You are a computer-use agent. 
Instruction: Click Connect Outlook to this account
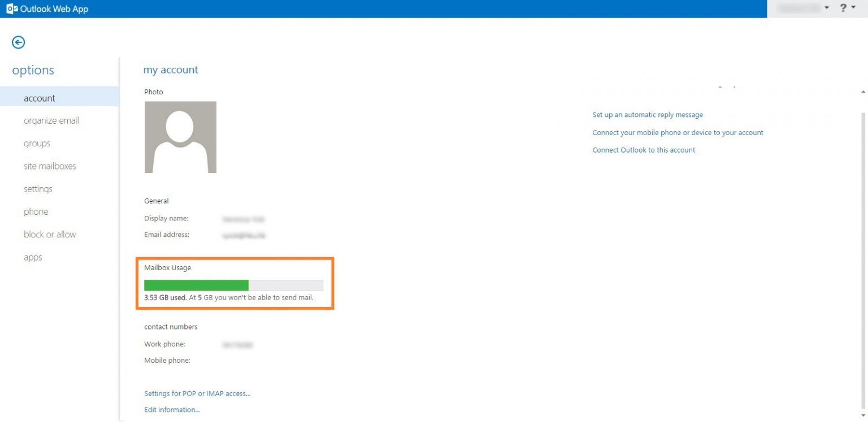[644, 150]
